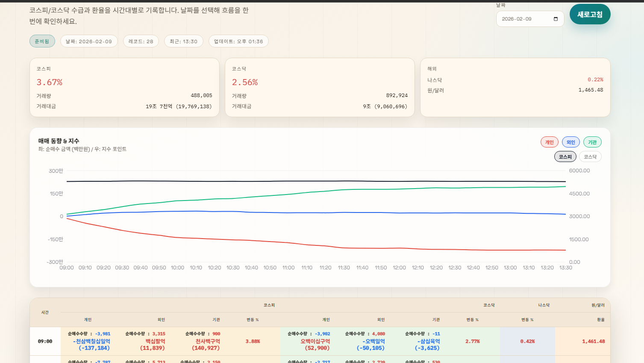Click the 11:00 time axis label
The width and height of the screenshot is (644, 363).
click(x=288, y=268)
